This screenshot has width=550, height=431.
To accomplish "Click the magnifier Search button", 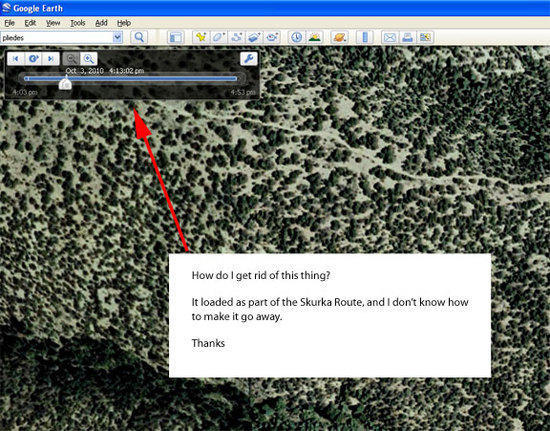I will click(139, 37).
